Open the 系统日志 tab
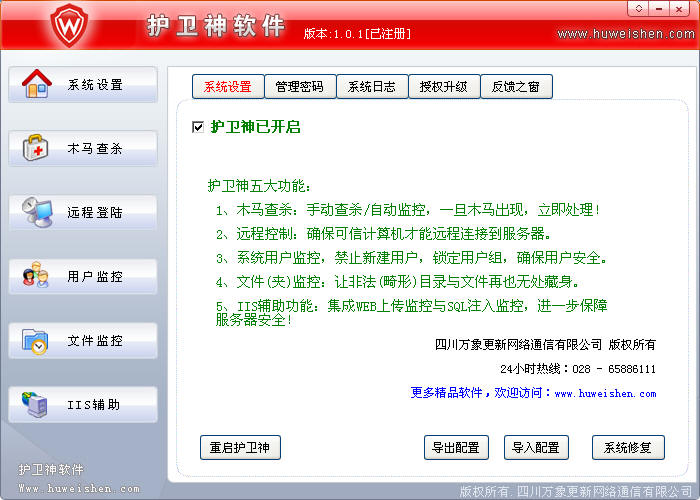Viewport: 700px width, 500px height. pyautogui.click(x=372, y=87)
